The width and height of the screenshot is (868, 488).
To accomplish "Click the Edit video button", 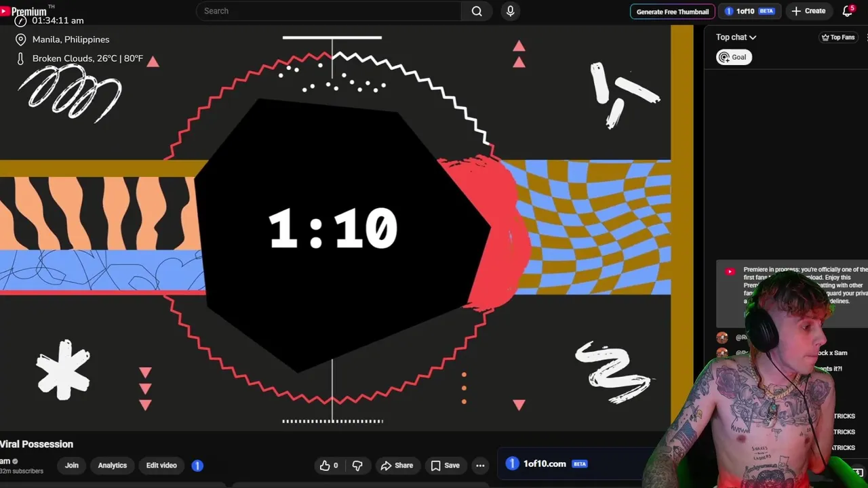I will coord(161,466).
